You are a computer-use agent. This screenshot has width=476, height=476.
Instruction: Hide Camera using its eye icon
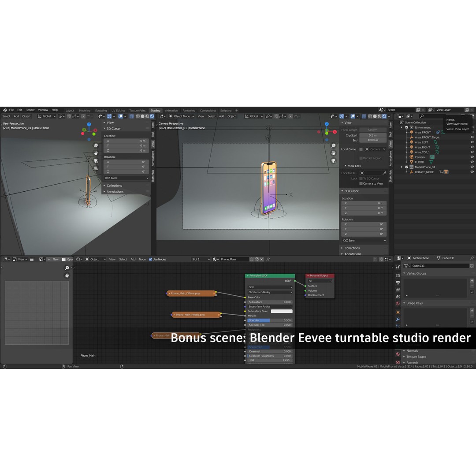click(472, 157)
